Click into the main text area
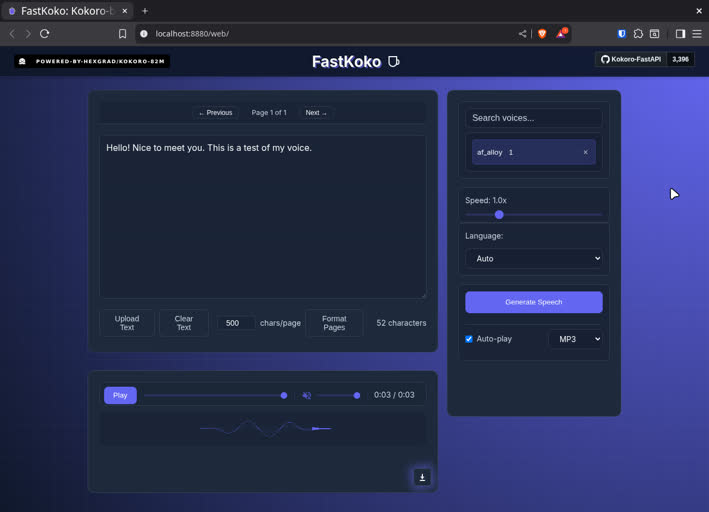The height and width of the screenshot is (512, 709). coord(263,217)
